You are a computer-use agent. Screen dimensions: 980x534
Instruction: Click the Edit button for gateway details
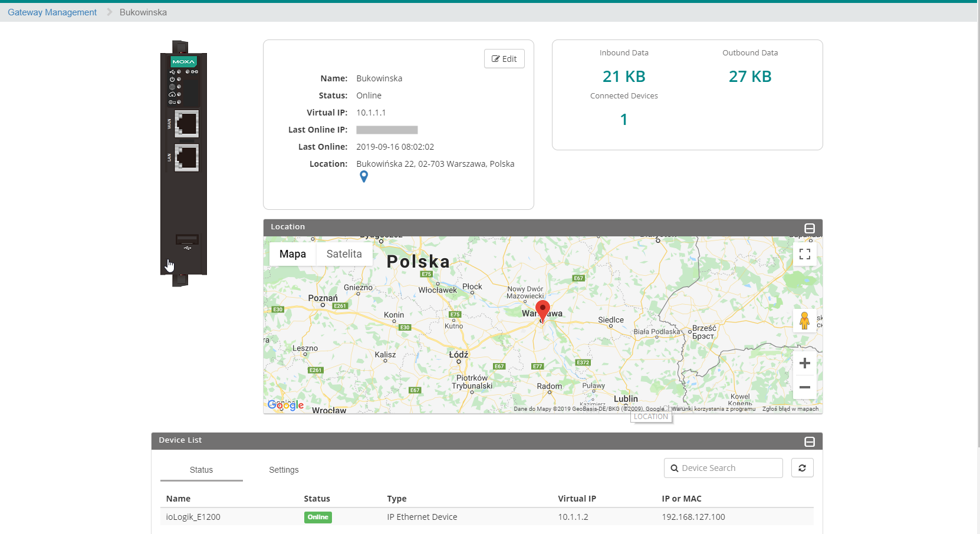tap(504, 59)
